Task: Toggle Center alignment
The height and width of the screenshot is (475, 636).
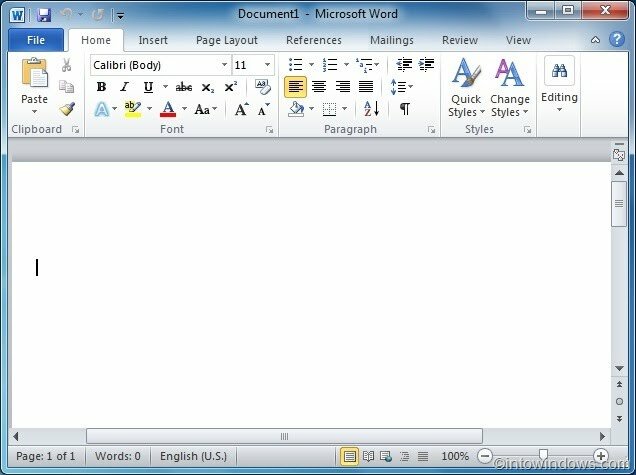Action: [319, 86]
